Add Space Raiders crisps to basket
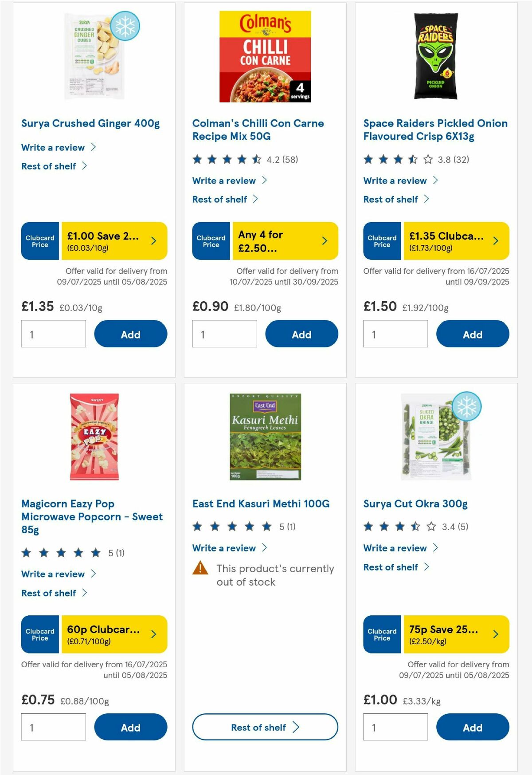The height and width of the screenshot is (775, 532). (x=473, y=334)
